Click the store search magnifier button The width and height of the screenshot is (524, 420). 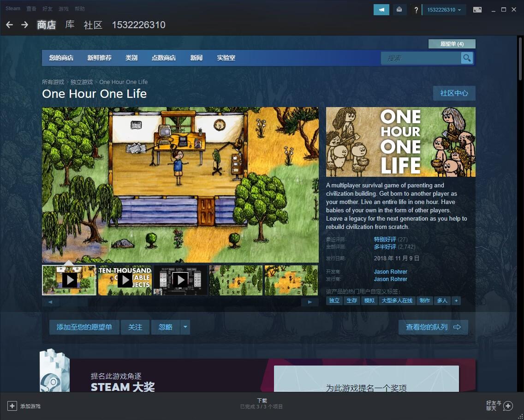(x=467, y=58)
